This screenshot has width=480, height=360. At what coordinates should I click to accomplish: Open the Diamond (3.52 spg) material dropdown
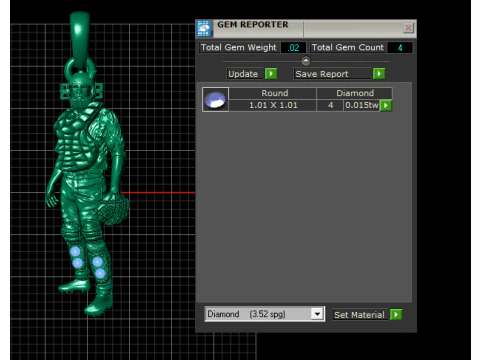pyautogui.click(x=317, y=314)
